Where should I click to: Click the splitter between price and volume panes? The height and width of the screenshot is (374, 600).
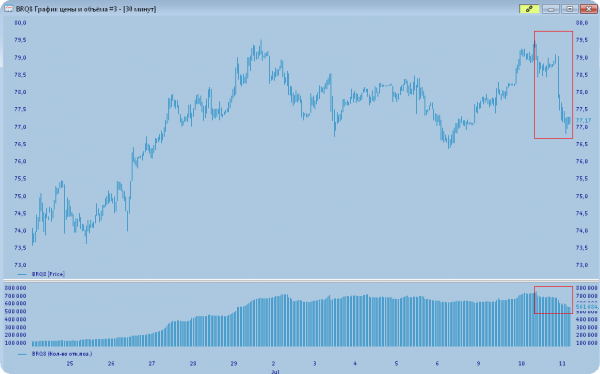pyautogui.click(x=301, y=281)
